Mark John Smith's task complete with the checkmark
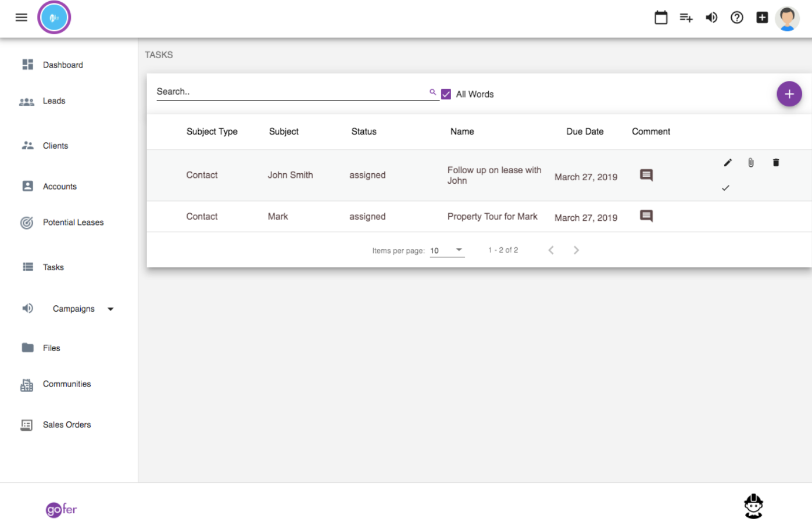Viewport: 812px width, 522px height. coord(725,188)
